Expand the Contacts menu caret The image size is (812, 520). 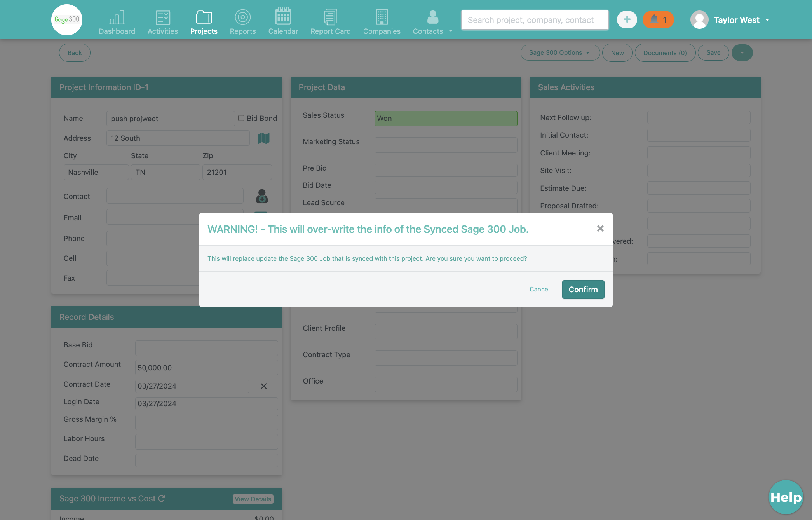point(451,31)
